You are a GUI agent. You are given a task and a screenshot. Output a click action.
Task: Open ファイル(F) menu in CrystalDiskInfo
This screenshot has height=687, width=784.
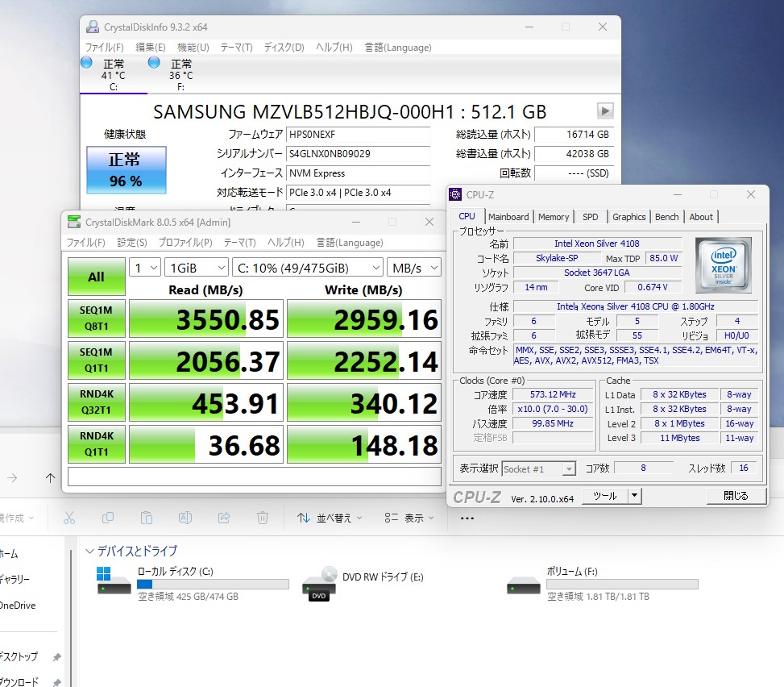point(104,47)
